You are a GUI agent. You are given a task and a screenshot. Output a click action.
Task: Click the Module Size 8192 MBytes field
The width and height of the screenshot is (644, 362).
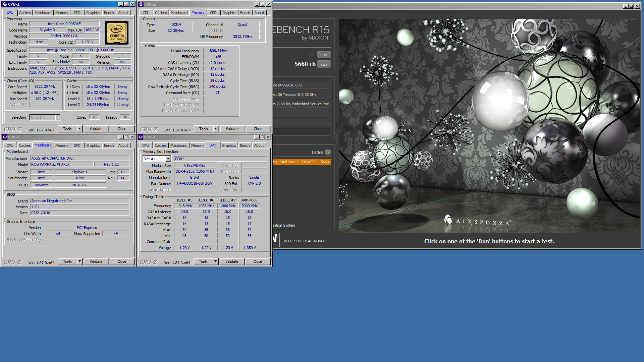pos(195,165)
